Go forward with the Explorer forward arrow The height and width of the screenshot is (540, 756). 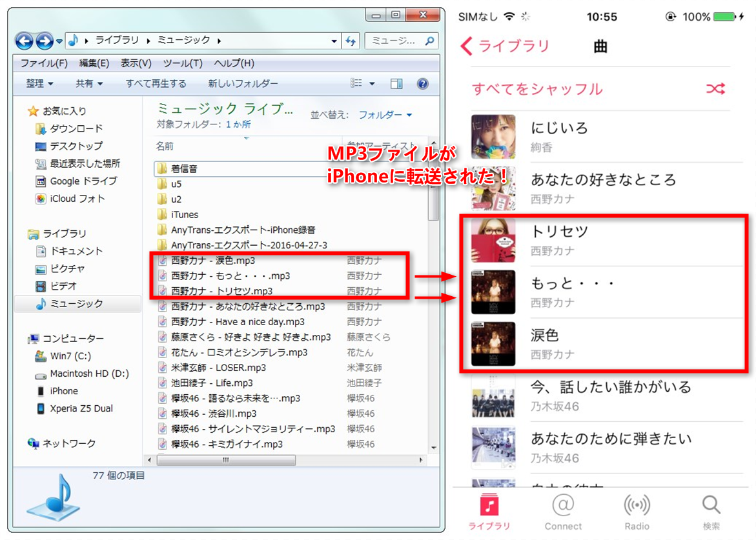45,41
